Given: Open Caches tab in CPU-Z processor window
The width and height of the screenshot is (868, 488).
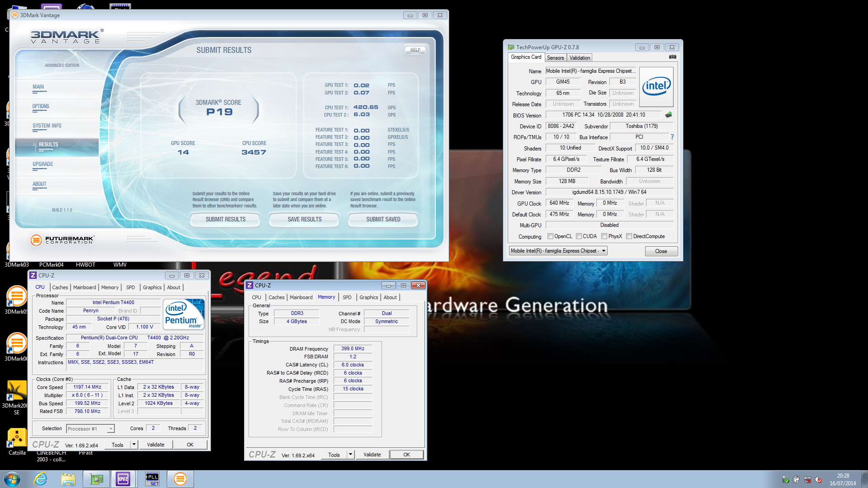Looking at the screenshot, I should [60, 287].
